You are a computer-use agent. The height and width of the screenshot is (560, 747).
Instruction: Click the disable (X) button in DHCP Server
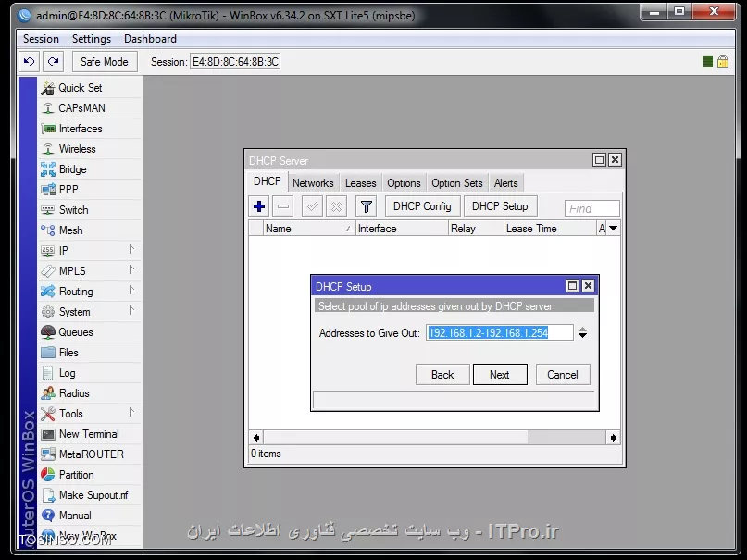[336, 206]
